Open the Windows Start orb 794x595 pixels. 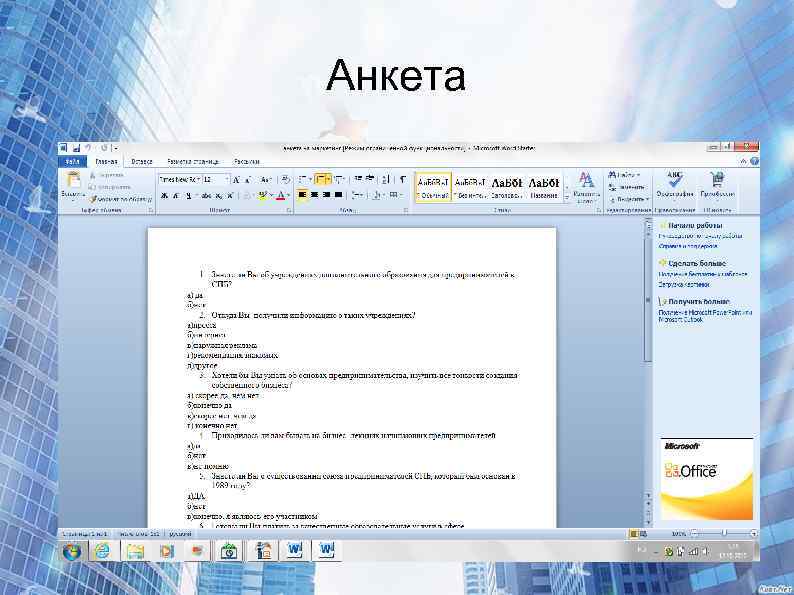[72, 550]
